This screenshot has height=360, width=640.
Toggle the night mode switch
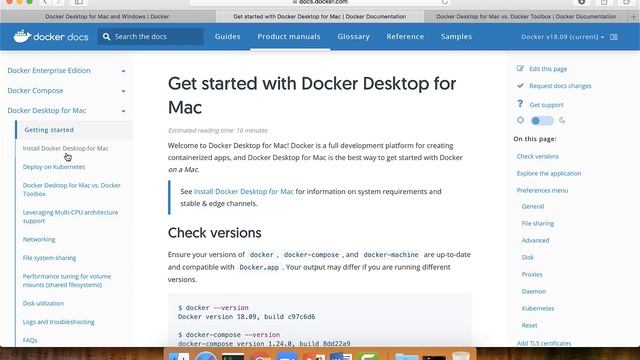click(x=542, y=121)
